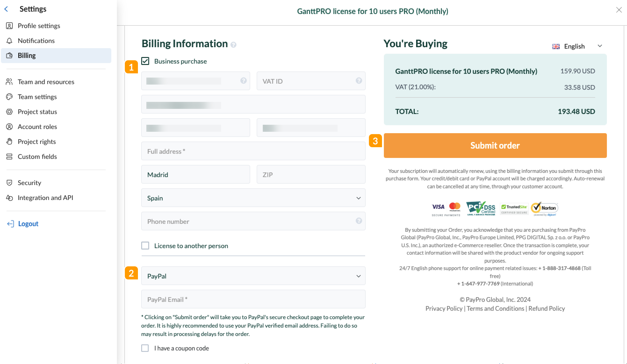The height and width of the screenshot is (364, 627).
Task: Click the Logout arrow icon
Action: (x=10, y=224)
